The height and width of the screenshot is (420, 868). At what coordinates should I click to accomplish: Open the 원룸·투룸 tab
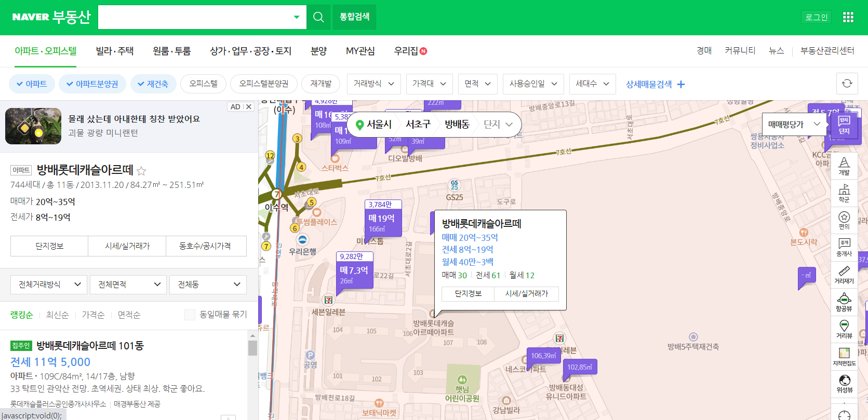click(x=171, y=51)
